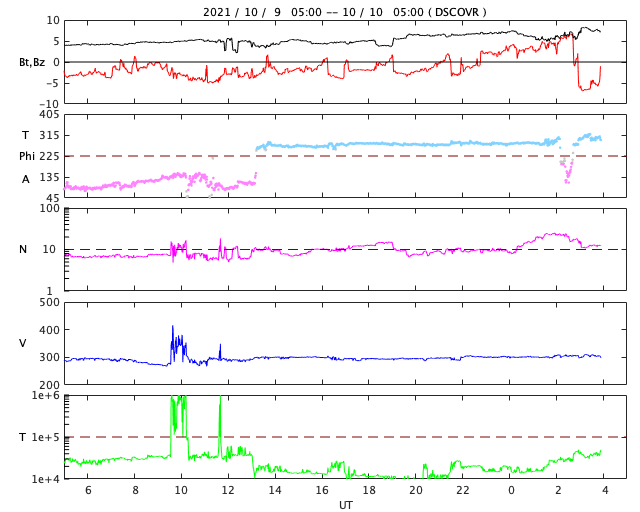Click the 405 y-axis tick value
Image resolution: width=640 pixels, height=512 pixels.
[x=49, y=114]
